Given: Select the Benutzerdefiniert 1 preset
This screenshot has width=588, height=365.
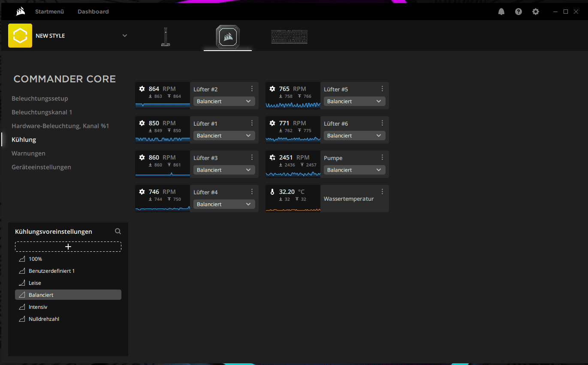Looking at the screenshot, I should coord(68,271).
